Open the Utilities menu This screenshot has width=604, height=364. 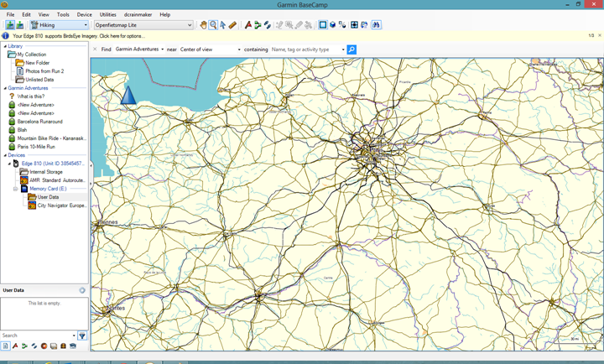pyautogui.click(x=108, y=14)
